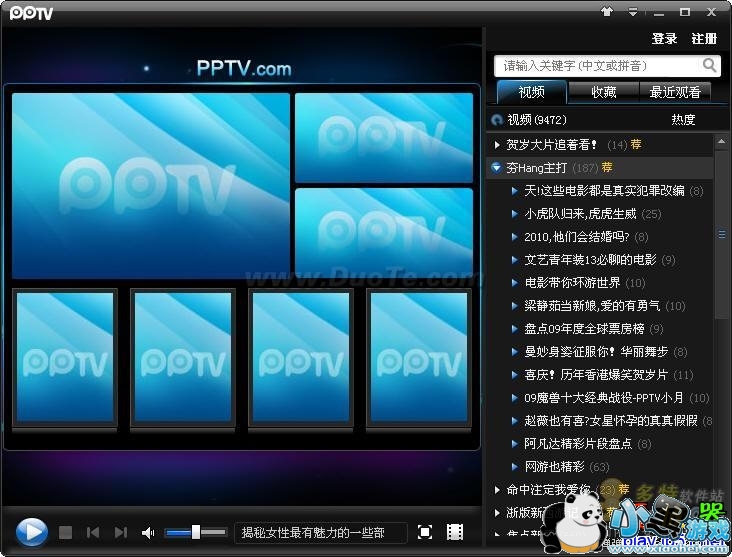732x557 pixels.
Task: Click the refresh icon beside 视频 (9472)
Action: [497, 120]
